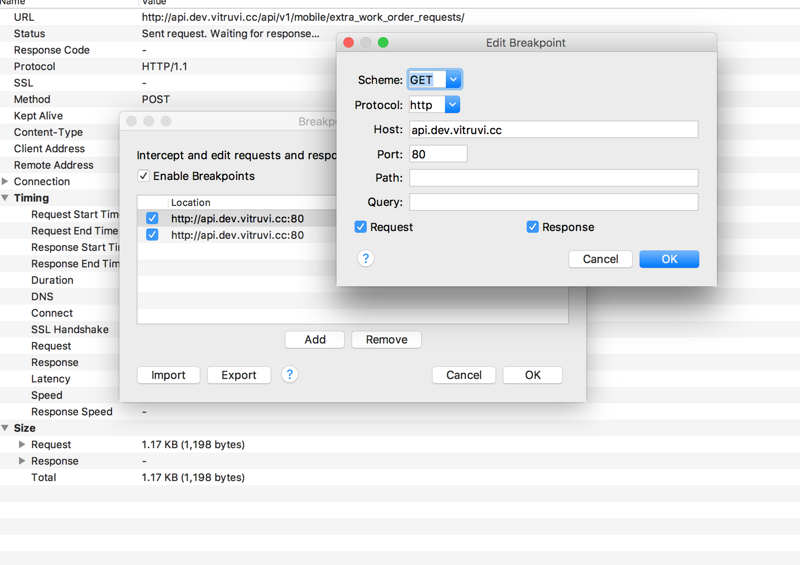The image size is (800, 565).
Task: Select the Duration row under Timing
Action: pos(52,280)
